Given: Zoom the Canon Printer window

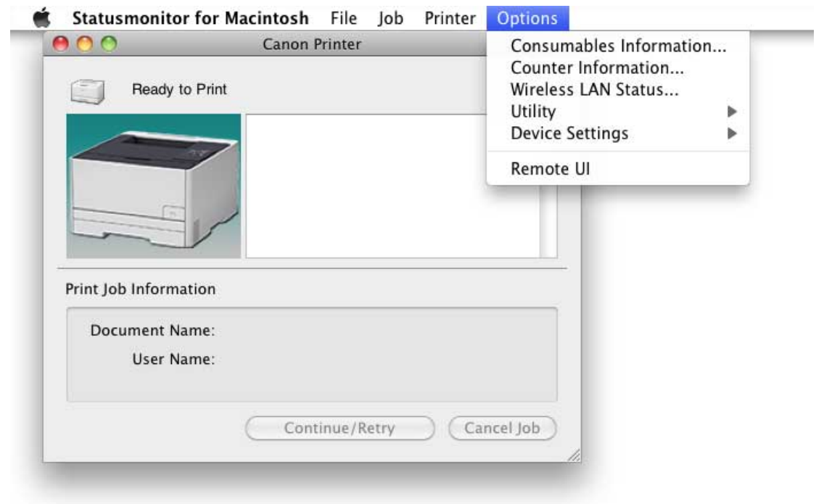Looking at the screenshot, I should coord(109,44).
